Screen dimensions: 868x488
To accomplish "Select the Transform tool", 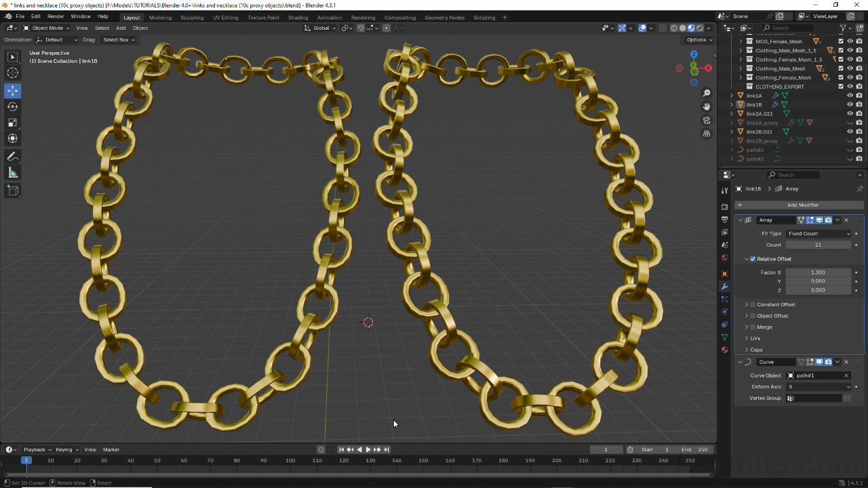I will coord(13,138).
